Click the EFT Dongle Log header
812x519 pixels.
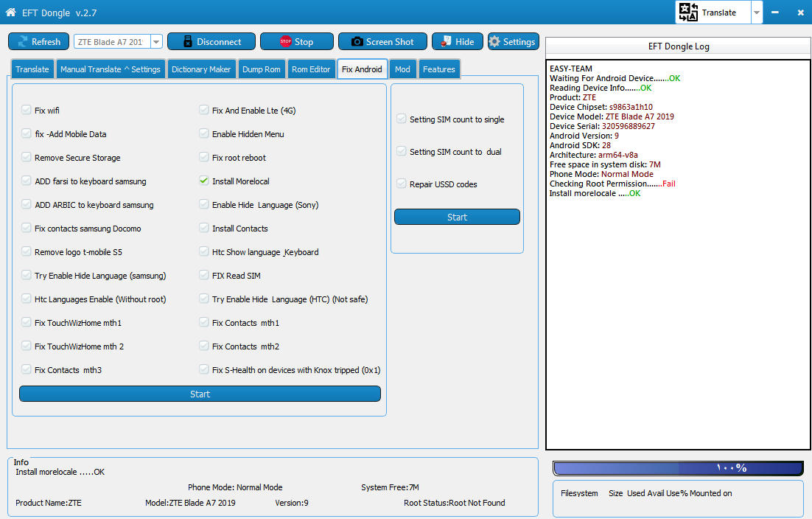[679, 46]
